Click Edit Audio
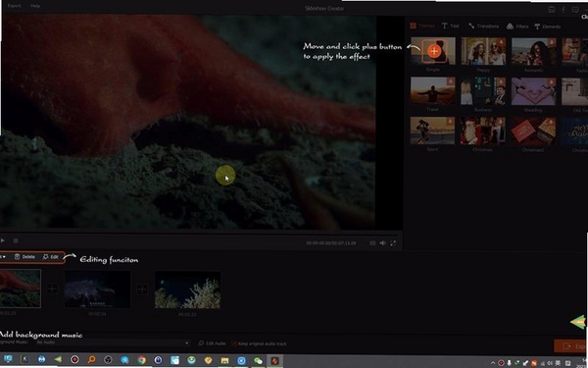 pos(213,343)
